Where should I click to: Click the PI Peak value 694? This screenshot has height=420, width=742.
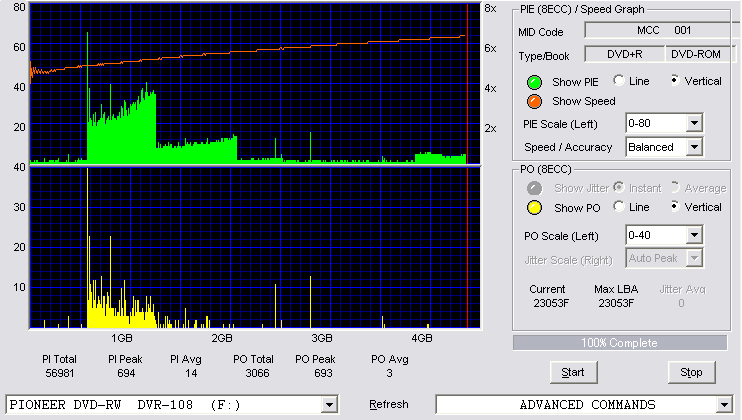tap(126, 373)
